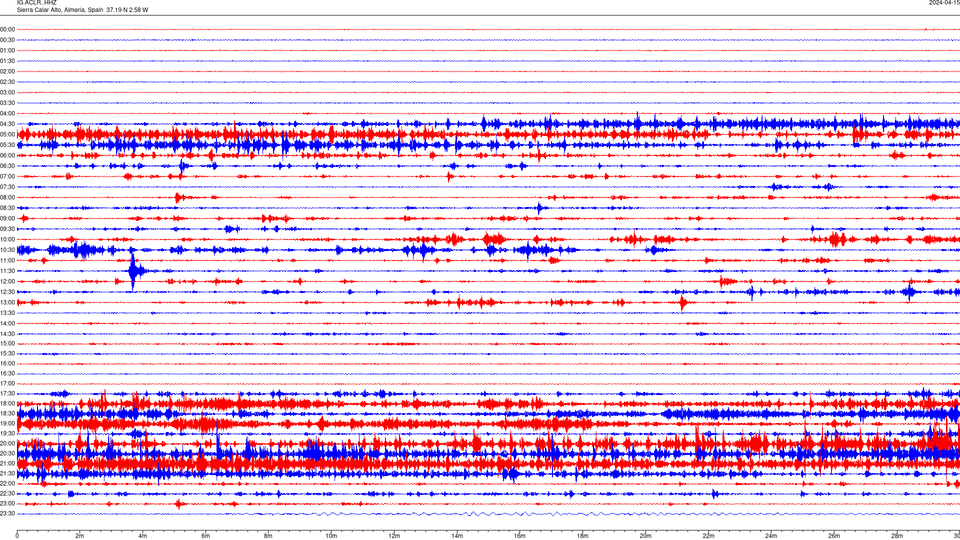Select the 10m axis tick label
The image size is (960, 540).
pos(331,536)
